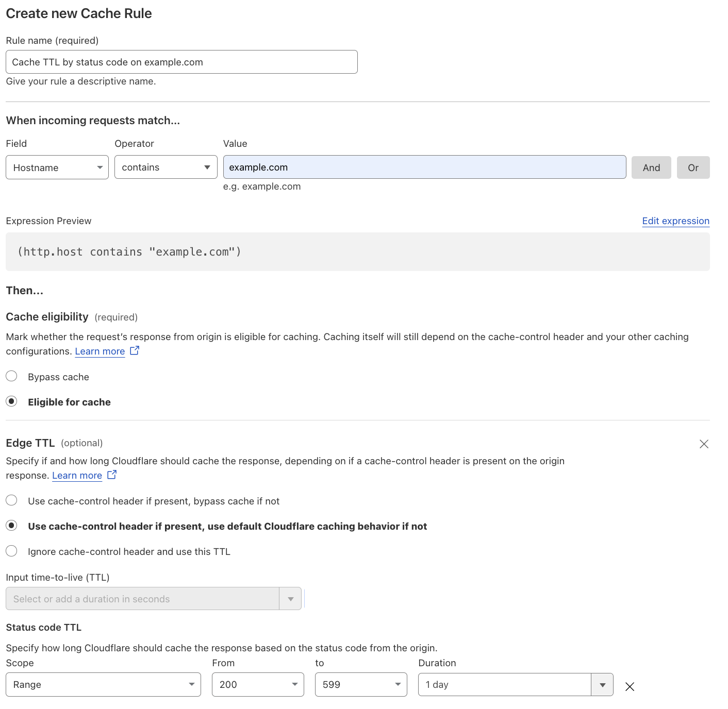The height and width of the screenshot is (709, 728).
Task: Expand the Operator selector showing contains
Action: pyautogui.click(x=166, y=167)
